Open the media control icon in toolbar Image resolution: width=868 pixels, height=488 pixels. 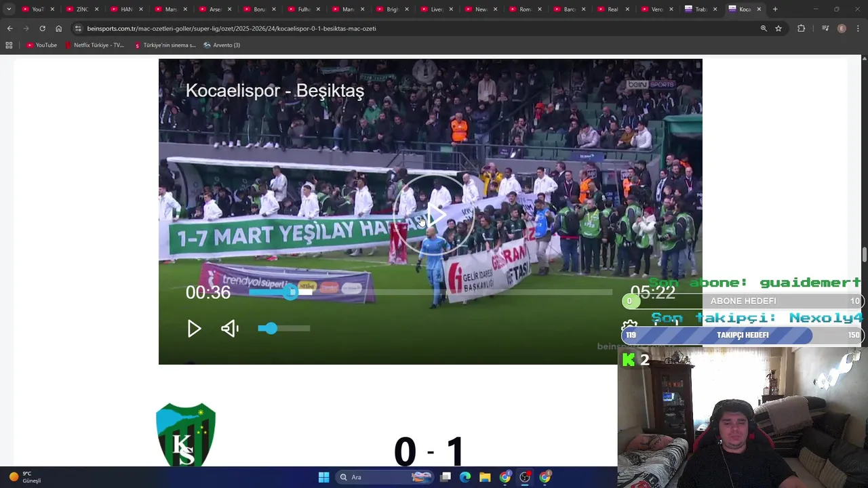825,28
